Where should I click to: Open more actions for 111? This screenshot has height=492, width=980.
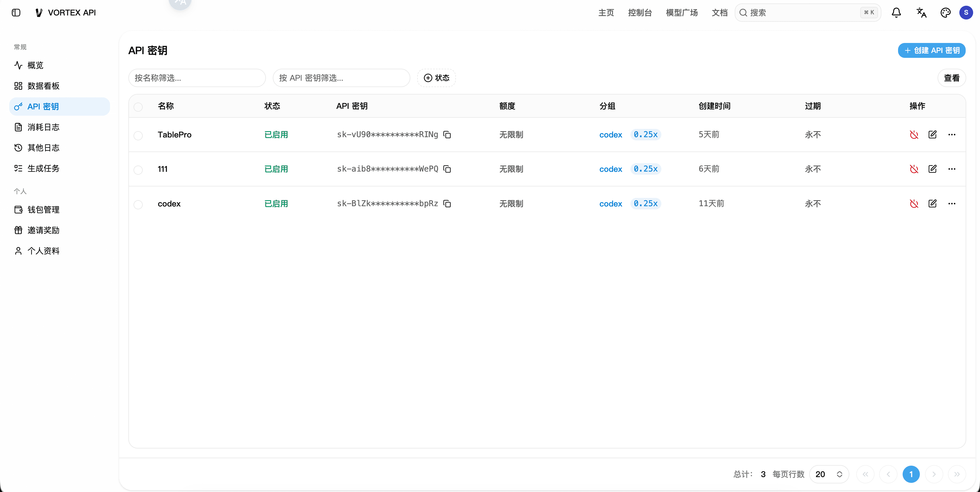tap(952, 169)
